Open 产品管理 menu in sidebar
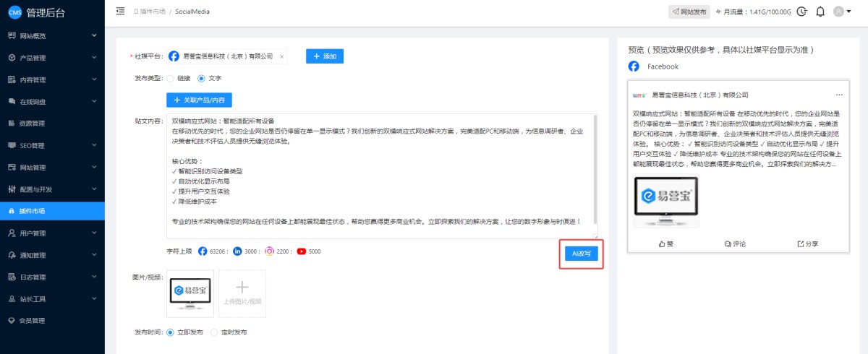Image resolution: width=868 pixels, height=354 pixels. click(52, 58)
